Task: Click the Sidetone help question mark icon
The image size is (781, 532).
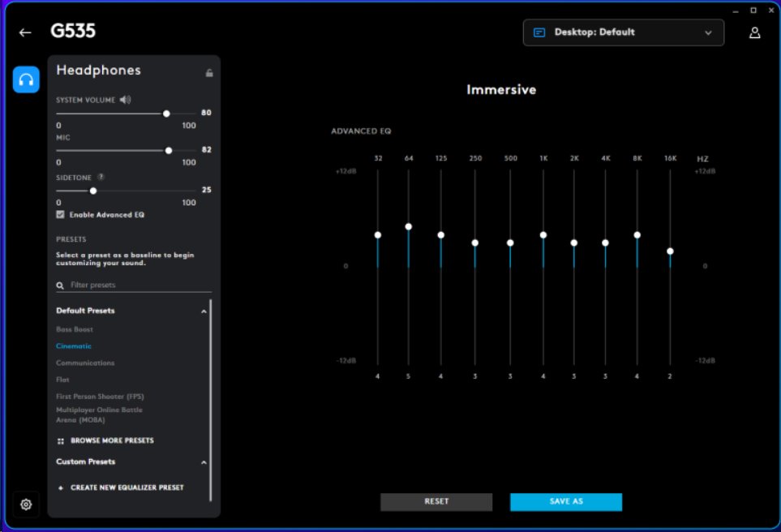Action: click(x=101, y=176)
